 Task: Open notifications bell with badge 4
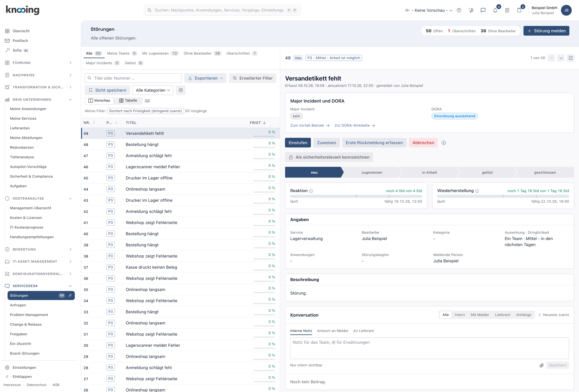click(x=495, y=10)
